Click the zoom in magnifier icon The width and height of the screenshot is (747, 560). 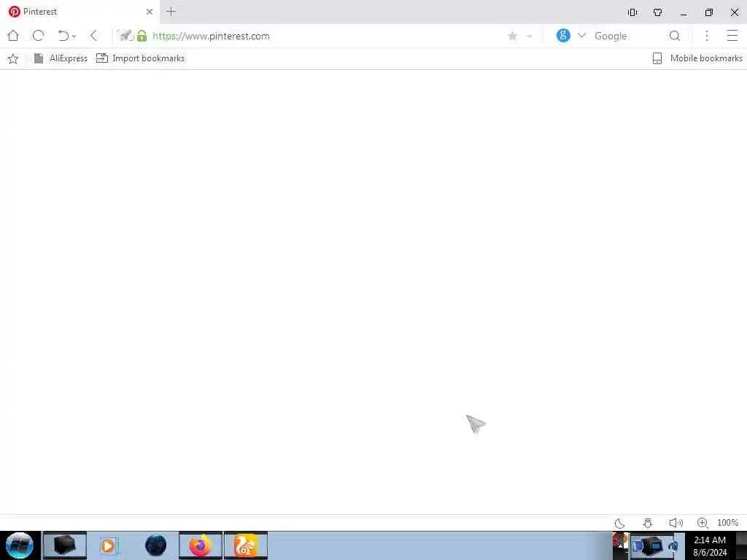click(x=703, y=523)
